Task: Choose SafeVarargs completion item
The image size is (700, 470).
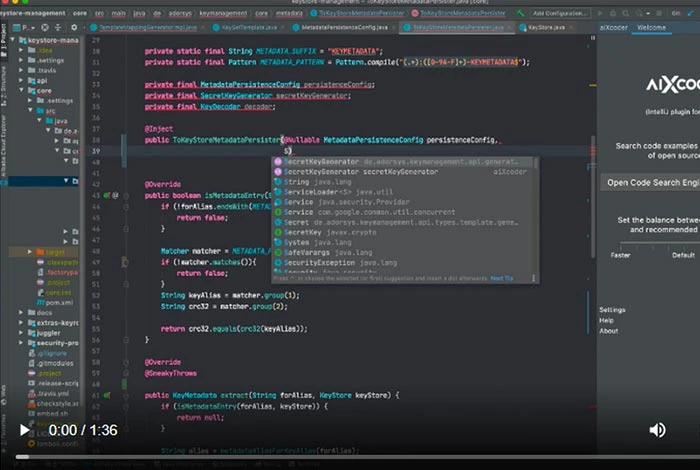Action: pyautogui.click(x=403, y=253)
